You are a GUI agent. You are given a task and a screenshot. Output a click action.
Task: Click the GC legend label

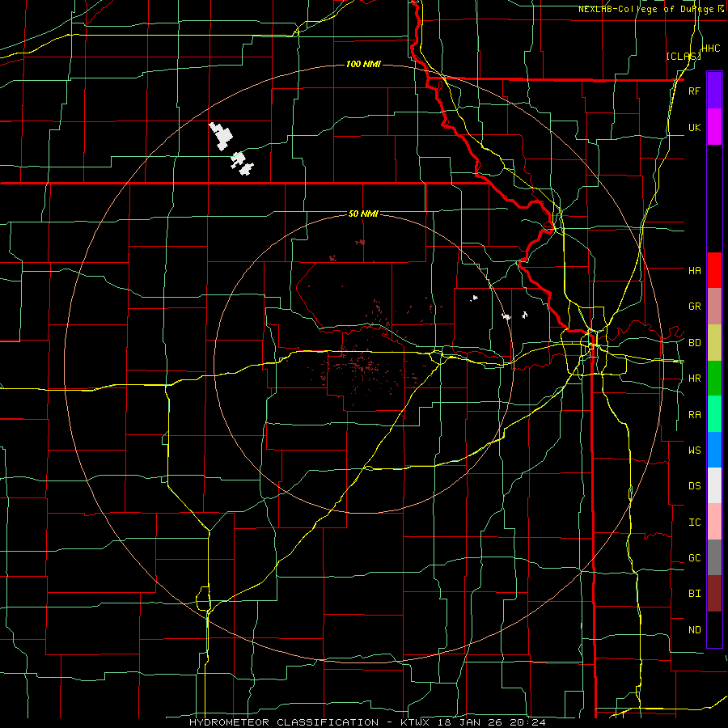tap(694, 557)
